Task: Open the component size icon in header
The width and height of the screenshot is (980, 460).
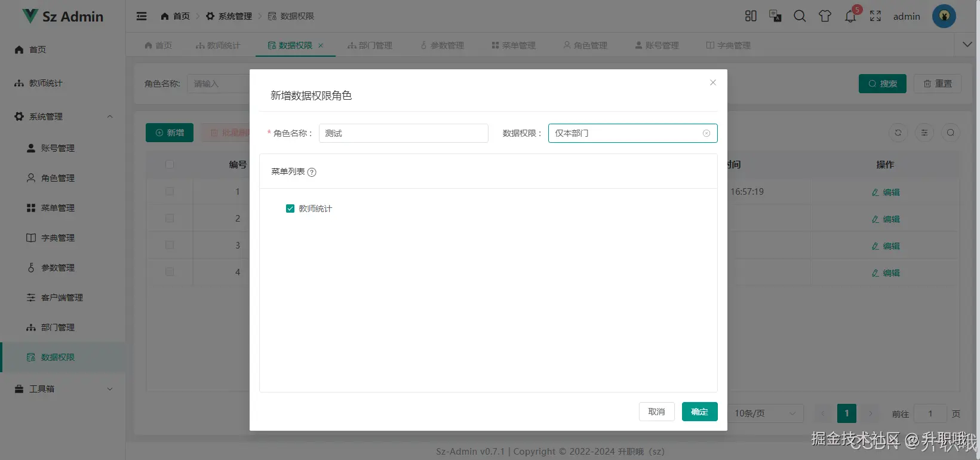Action: click(x=751, y=16)
